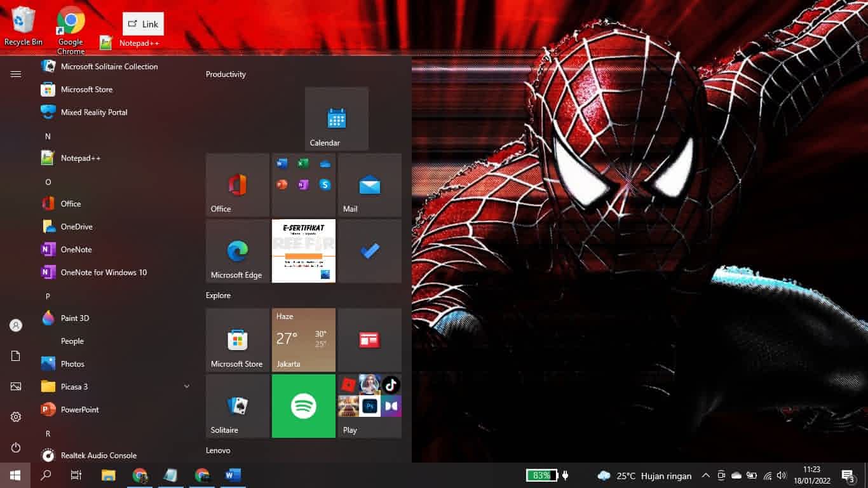Image resolution: width=868 pixels, height=488 pixels.
Task: Open Task View from the taskbar
Action: point(76,475)
